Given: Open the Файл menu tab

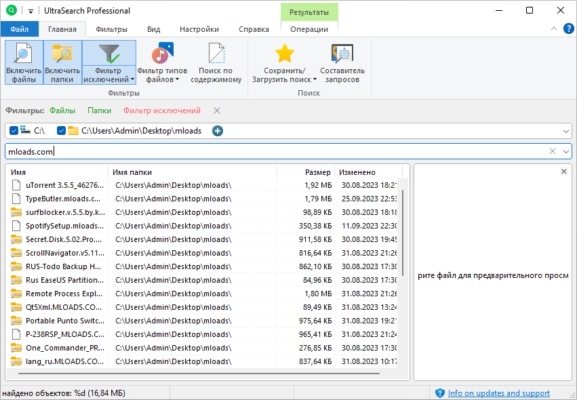Looking at the screenshot, I should (20, 29).
